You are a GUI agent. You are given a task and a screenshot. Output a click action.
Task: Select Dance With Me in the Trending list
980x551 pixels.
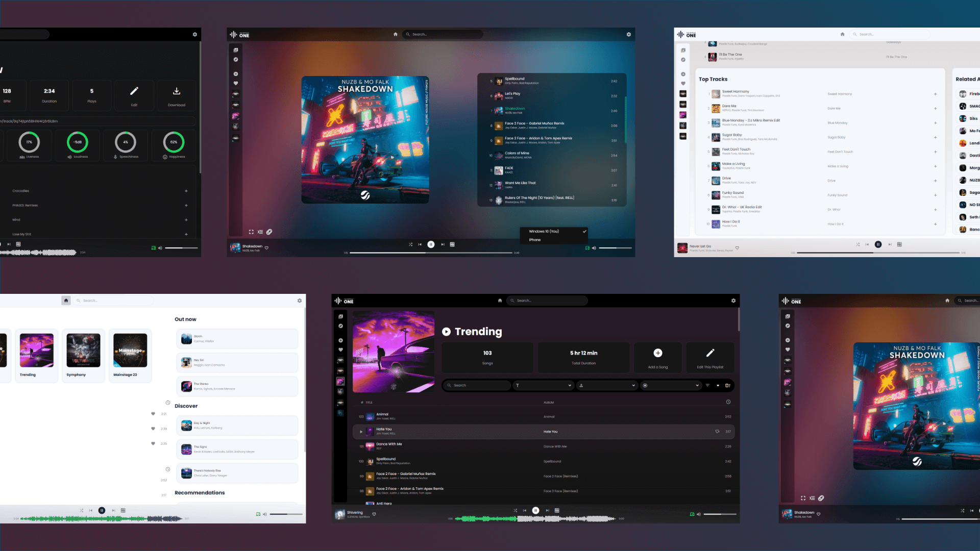544,446
